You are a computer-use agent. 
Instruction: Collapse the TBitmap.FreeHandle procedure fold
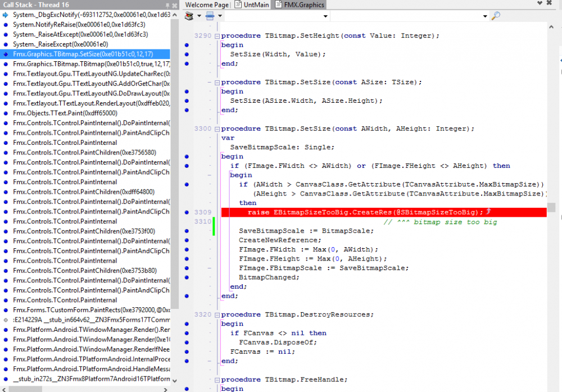[217, 380]
